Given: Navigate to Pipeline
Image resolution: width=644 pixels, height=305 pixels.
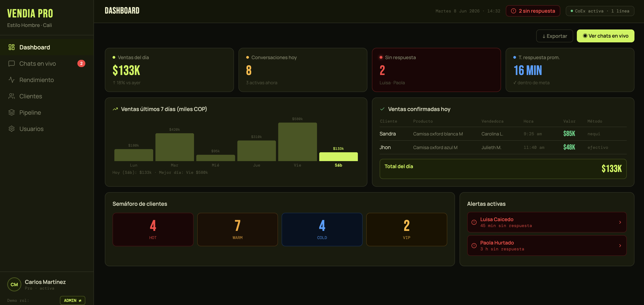Looking at the screenshot, I should pyautogui.click(x=47, y=112).
